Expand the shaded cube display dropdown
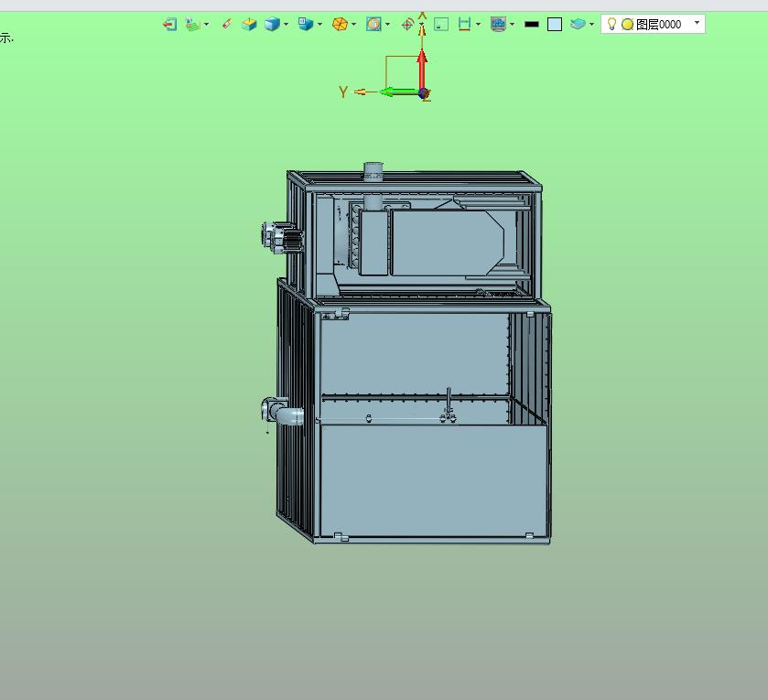The width and height of the screenshot is (768, 700). (286, 24)
